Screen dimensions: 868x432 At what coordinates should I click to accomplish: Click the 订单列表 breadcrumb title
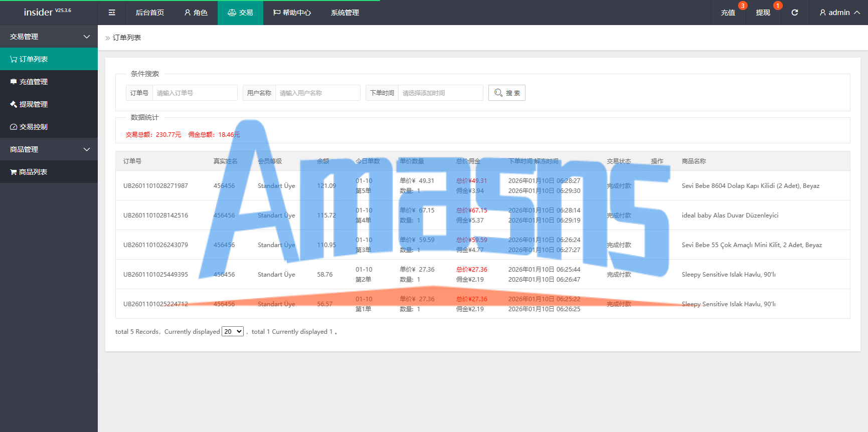tap(127, 38)
